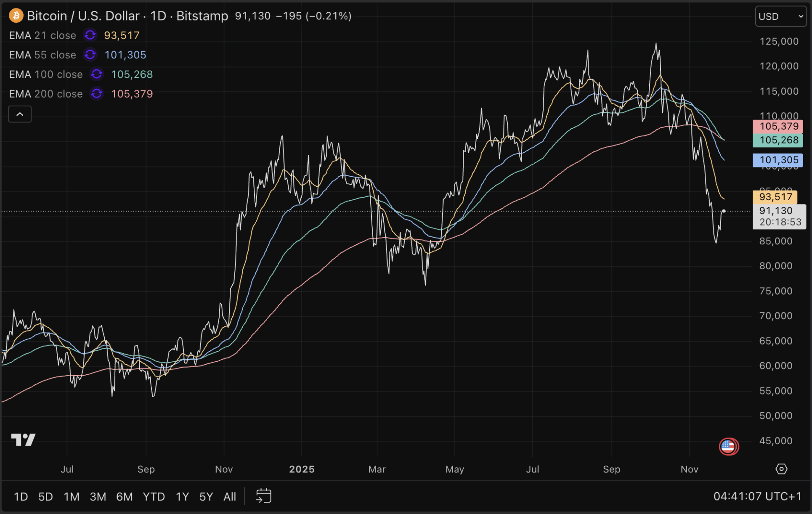Click the Bitcoin / U.S. Dollar symbol title
The height and width of the screenshot is (514, 812).
pyautogui.click(x=83, y=16)
